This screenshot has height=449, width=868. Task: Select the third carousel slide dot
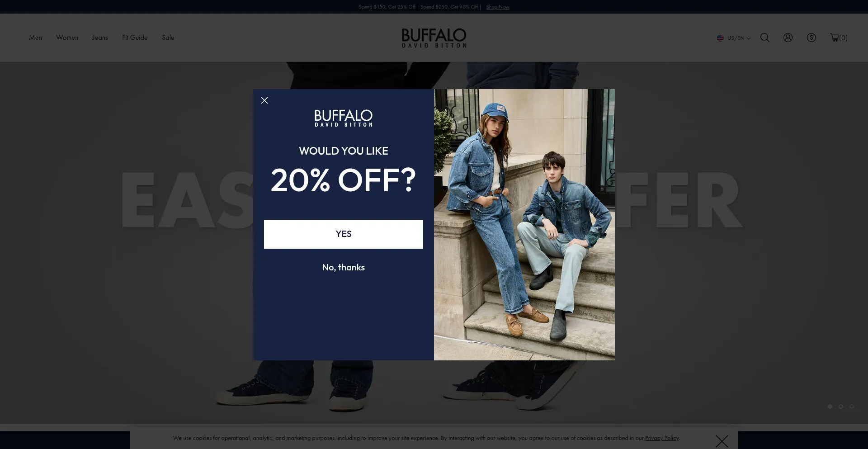[852, 406]
